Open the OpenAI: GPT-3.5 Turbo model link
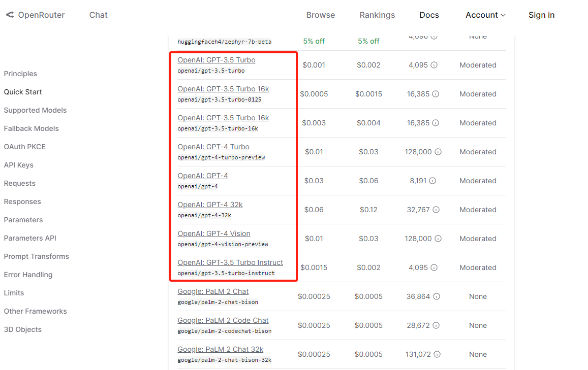Screen dimensions: 588x370 [x=216, y=60]
